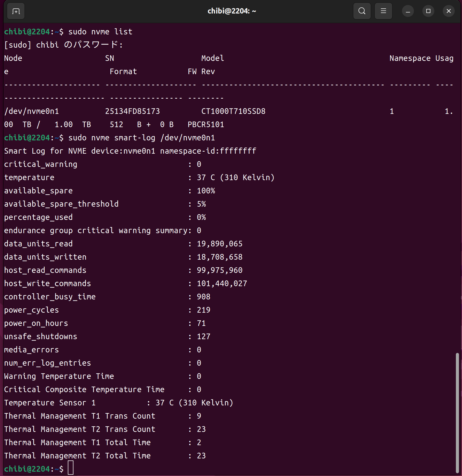Click the Temperature Sensor 1 line
This screenshot has height=476, width=462.
(x=119, y=403)
